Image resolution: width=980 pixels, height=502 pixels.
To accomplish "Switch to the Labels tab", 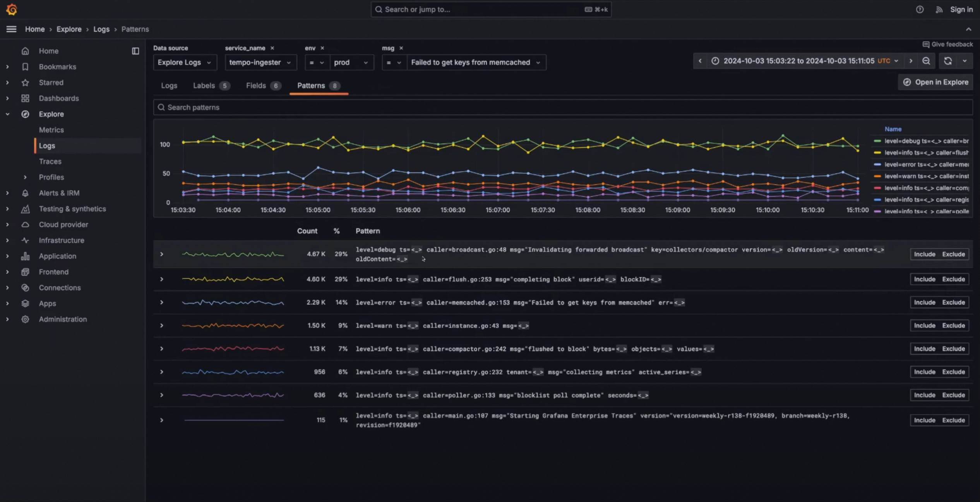I will [211, 86].
